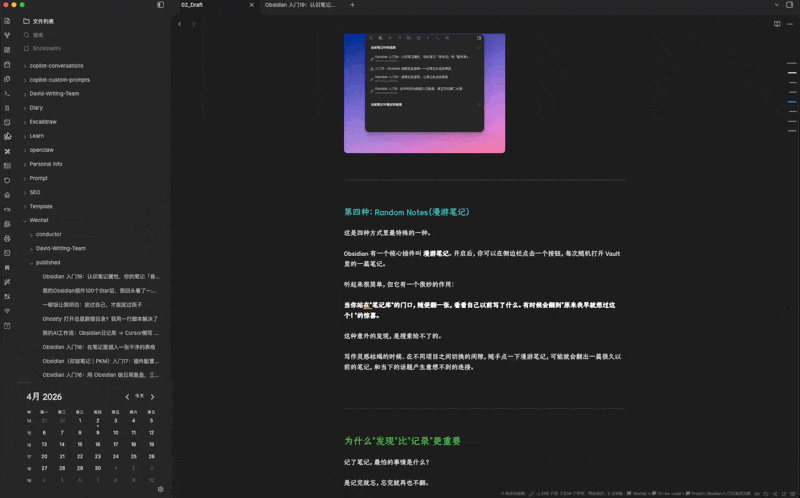Jump to 今天 in the calendar
Image resolution: width=800 pixels, height=498 pixels.
coord(139,396)
